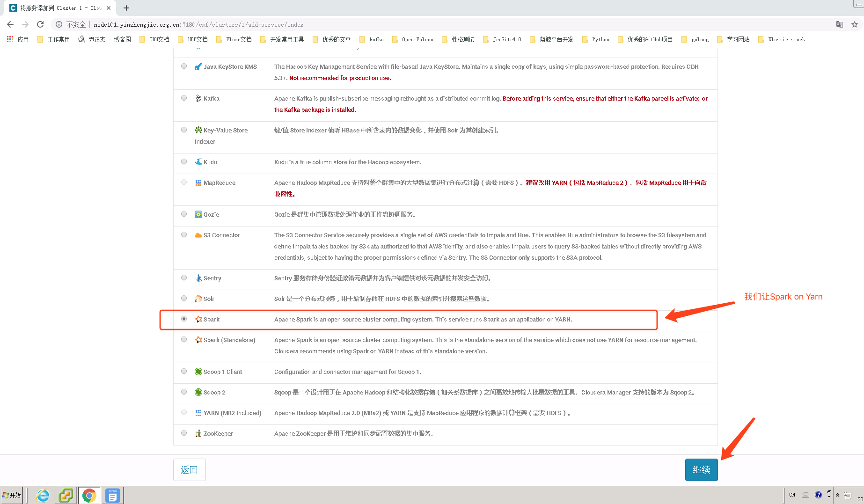This screenshot has height=504, width=864.
Task: Select the Kafka radio button
Action: coord(183,98)
